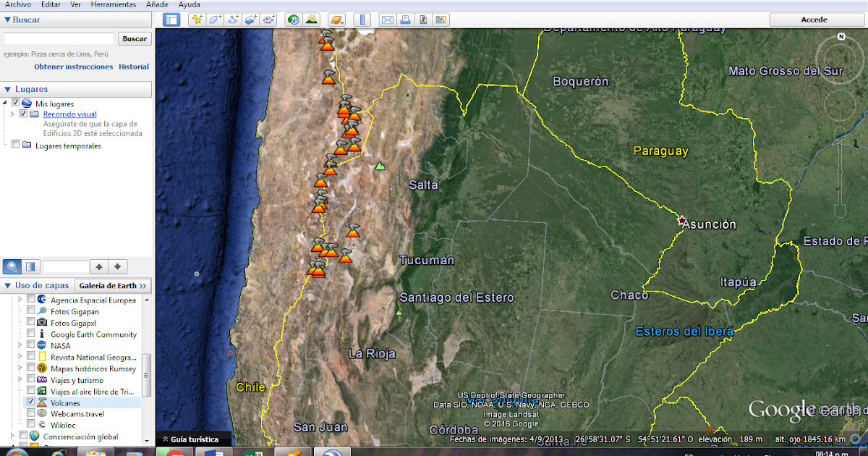Open the Ver menu

tap(75, 4)
